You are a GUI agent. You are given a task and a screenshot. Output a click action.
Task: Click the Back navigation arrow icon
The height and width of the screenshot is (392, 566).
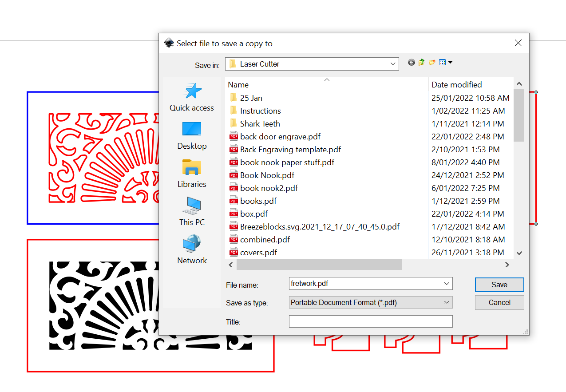point(412,63)
